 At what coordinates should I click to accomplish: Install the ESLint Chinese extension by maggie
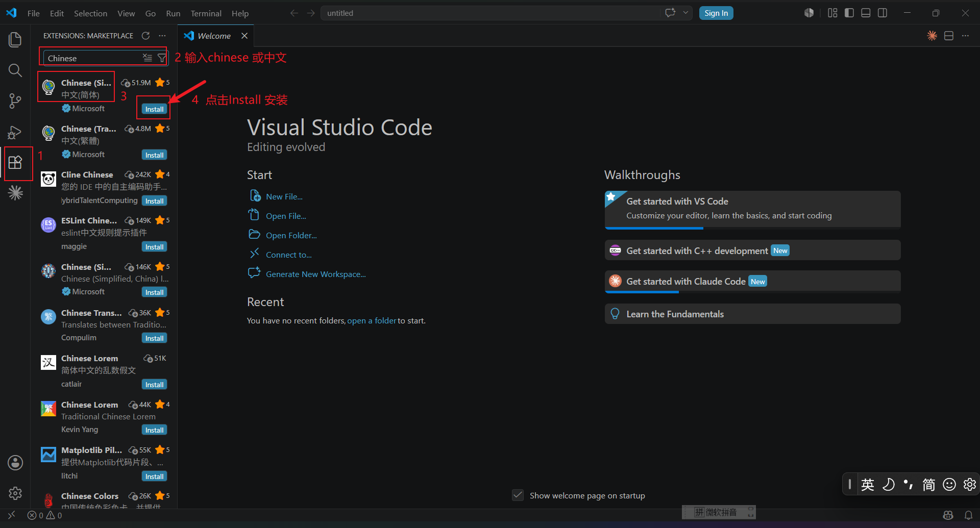pos(154,247)
